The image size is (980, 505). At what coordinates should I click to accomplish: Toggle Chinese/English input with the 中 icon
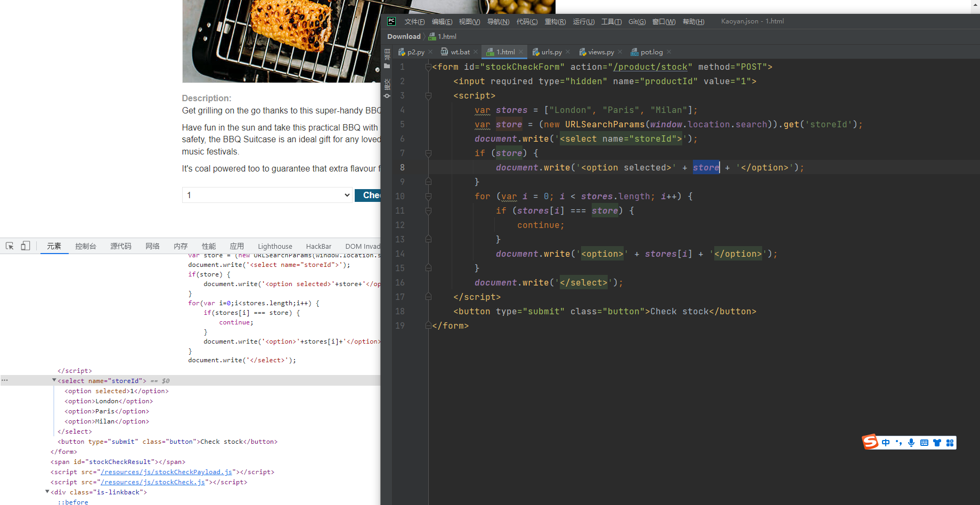tap(885, 442)
